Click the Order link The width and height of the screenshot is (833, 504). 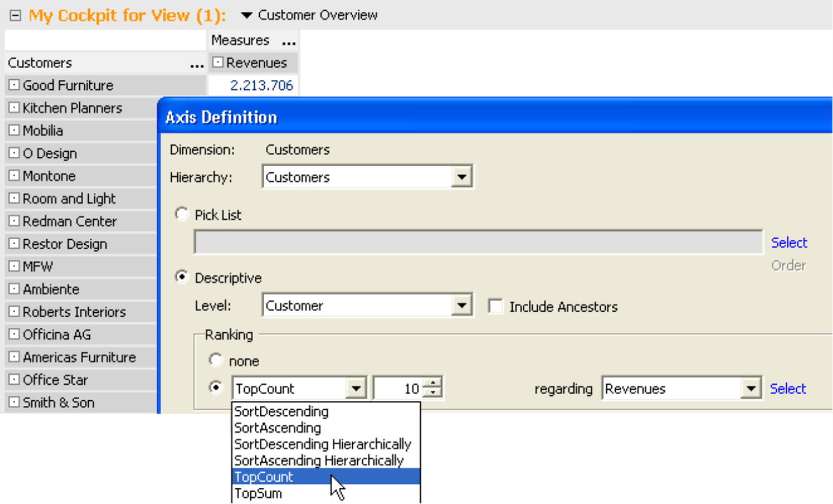pos(789,265)
